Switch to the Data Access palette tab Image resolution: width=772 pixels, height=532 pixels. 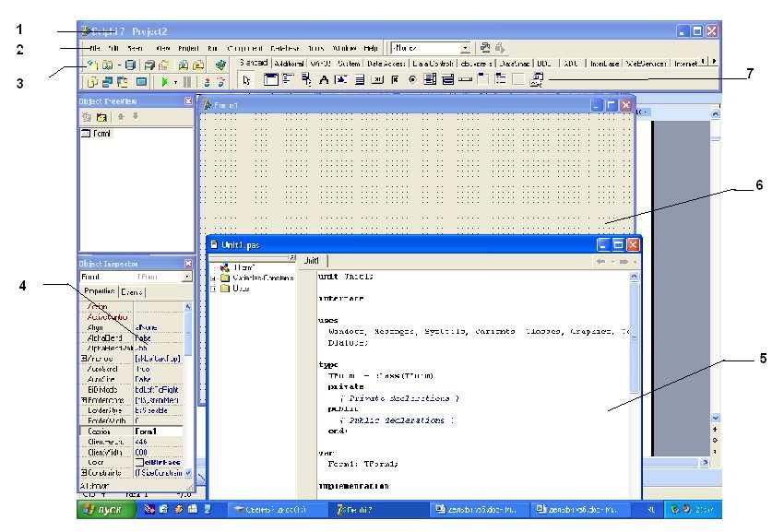click(x=386, y=64)
